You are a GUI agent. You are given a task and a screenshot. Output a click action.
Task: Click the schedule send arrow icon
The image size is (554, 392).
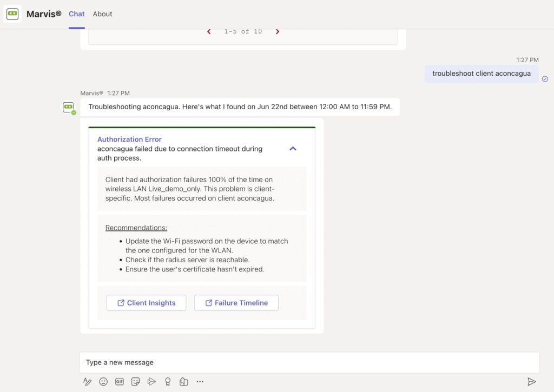[151, 382]
